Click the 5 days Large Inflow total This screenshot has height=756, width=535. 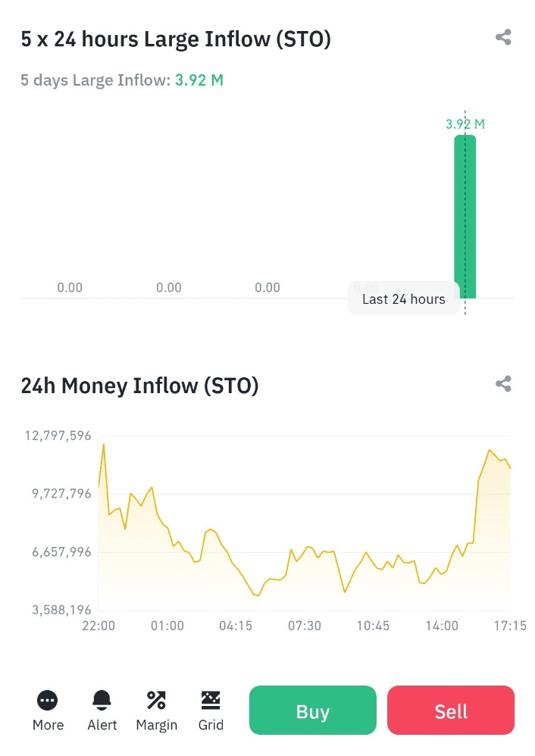199,80
